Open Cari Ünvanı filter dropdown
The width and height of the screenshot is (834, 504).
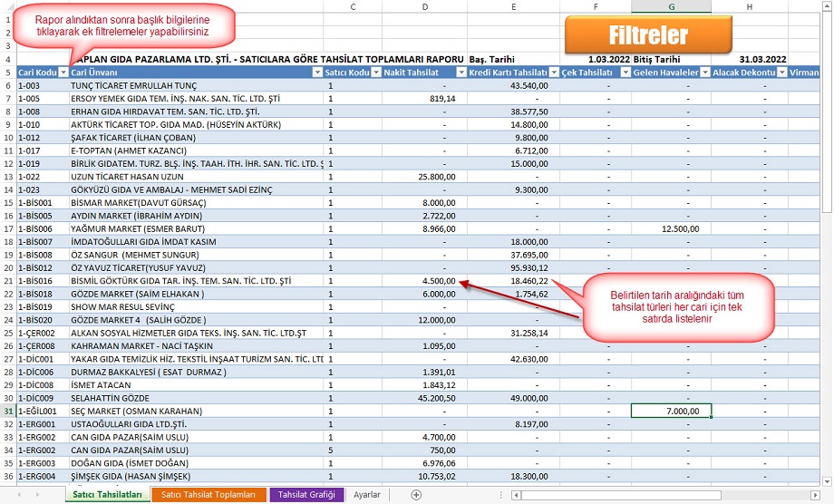317,73
